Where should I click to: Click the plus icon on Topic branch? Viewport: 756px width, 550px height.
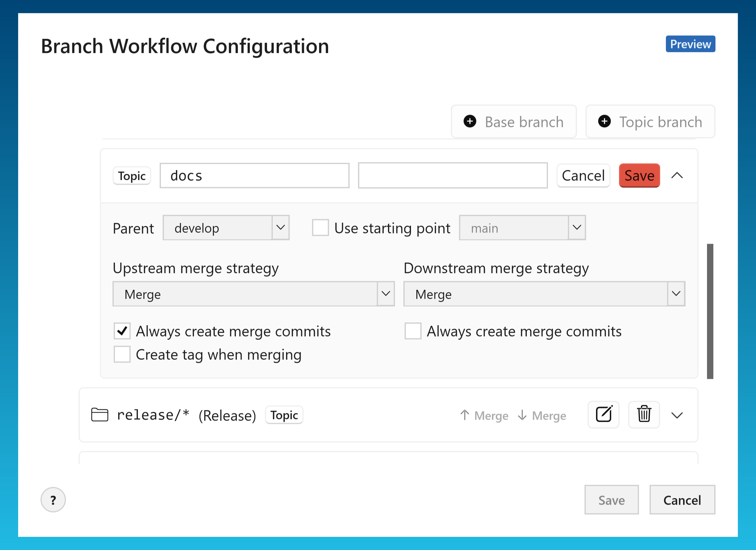coord(604,122)
